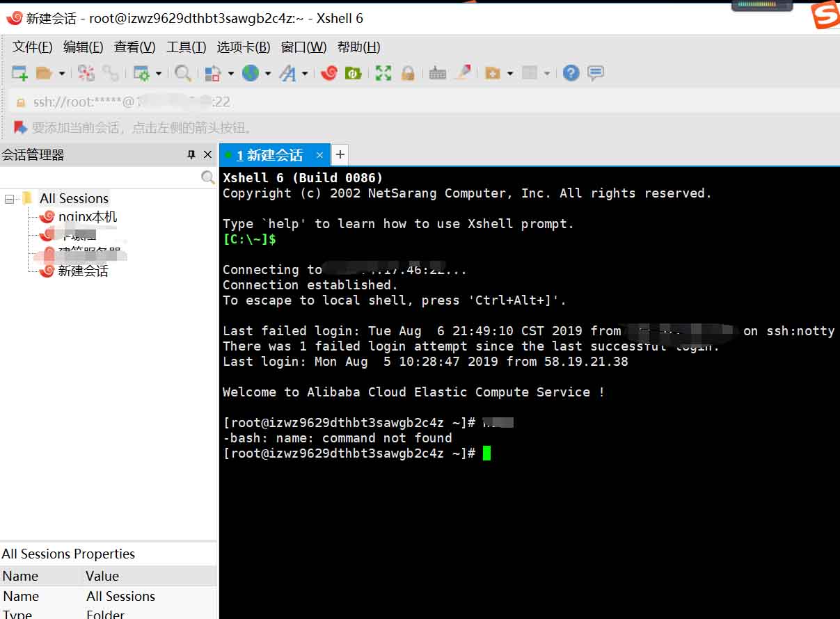Open the 工具(T) menu
This screenshot has height=619, width=840.
coord(185,47)
